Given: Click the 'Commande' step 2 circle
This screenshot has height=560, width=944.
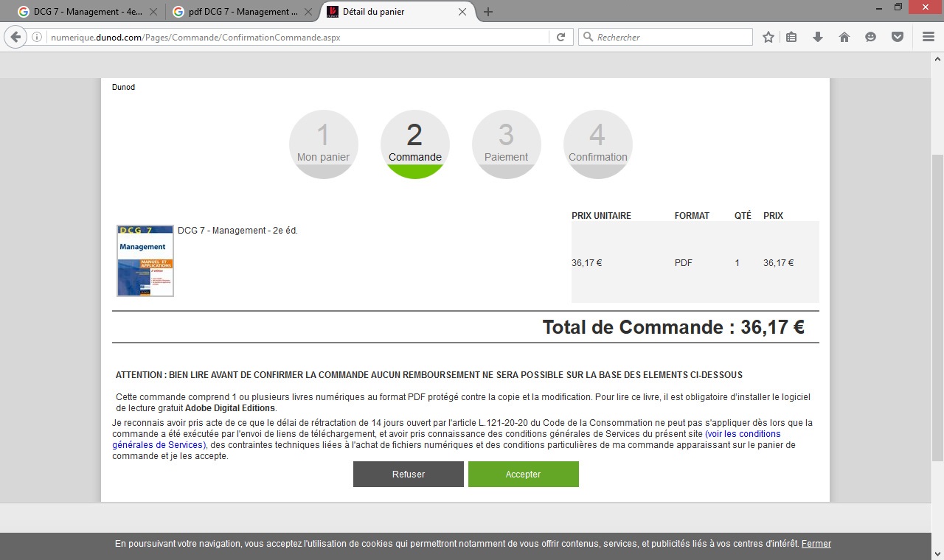Looking at the screenshot, I should pyautogui.click(x=415, y=144).
